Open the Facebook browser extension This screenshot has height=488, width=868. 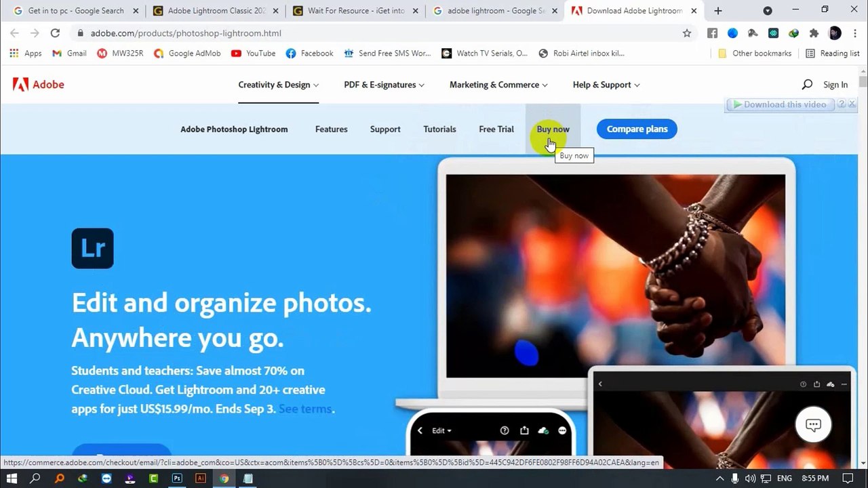712,33
